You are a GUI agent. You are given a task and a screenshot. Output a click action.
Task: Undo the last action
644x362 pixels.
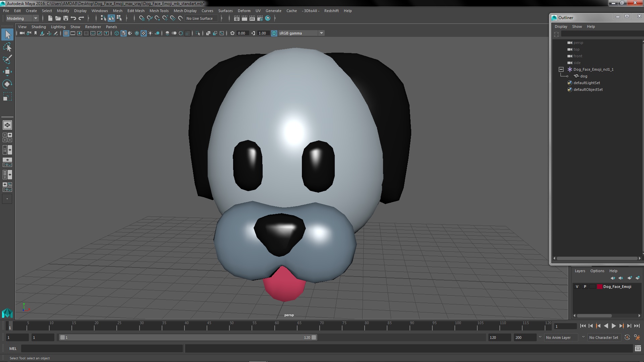coord(73,18)
